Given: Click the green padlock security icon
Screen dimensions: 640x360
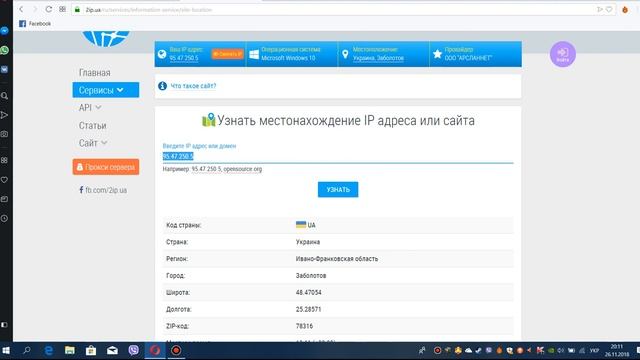Looking at the screenshot, I should [77, 9].
